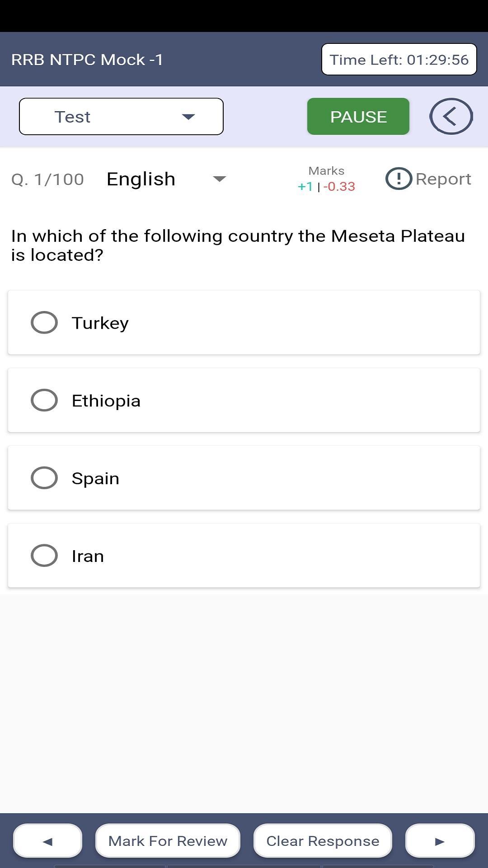
Task: Select the Turkey radio button
Action: [x=44, y=322]
